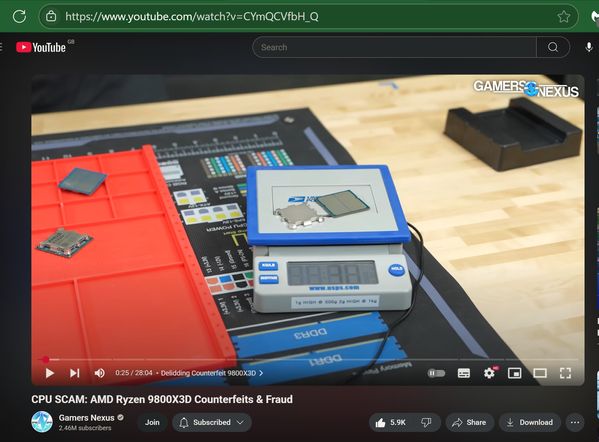Screen dimensions: 599x442
Task: Click the Gamers Nexus watermark in the video
Action: [x=526, y=89]
